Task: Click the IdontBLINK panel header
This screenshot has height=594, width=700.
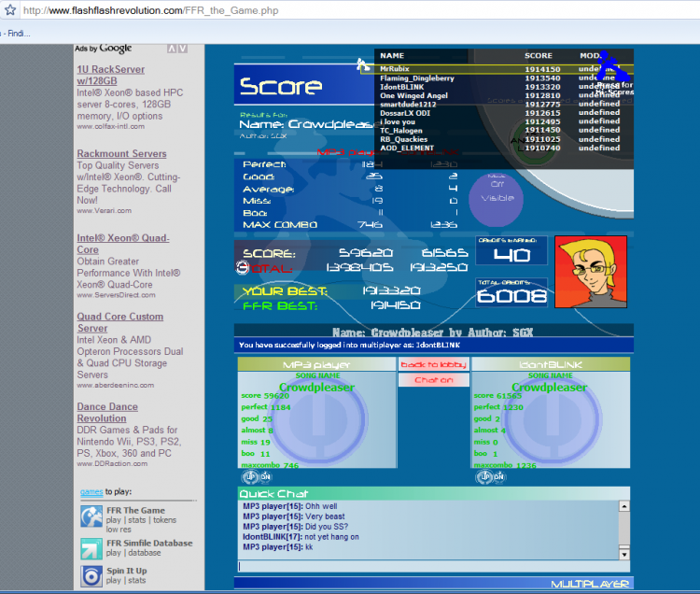Action: click(x=551, y=364)
